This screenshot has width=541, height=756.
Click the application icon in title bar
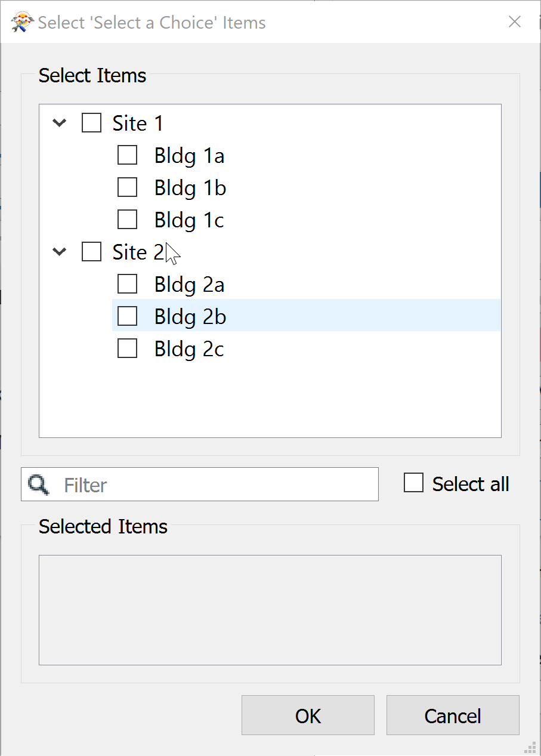(x=19, y=21)
